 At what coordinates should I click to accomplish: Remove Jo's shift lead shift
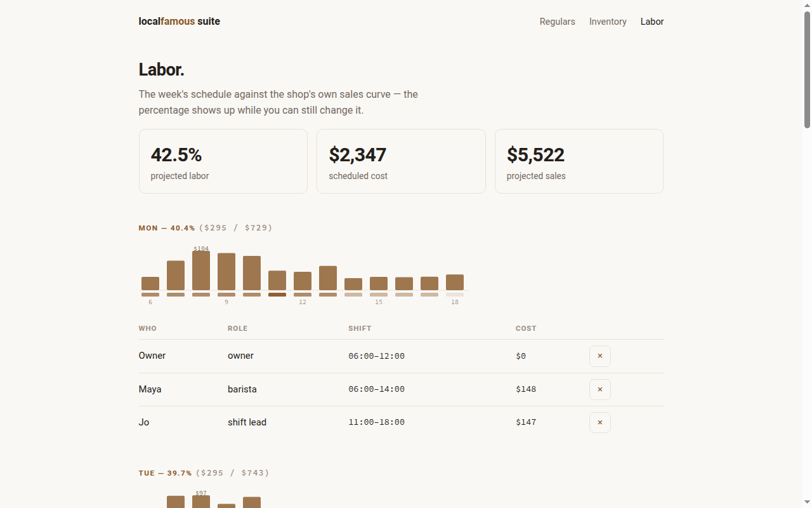[x=599, y=422]
